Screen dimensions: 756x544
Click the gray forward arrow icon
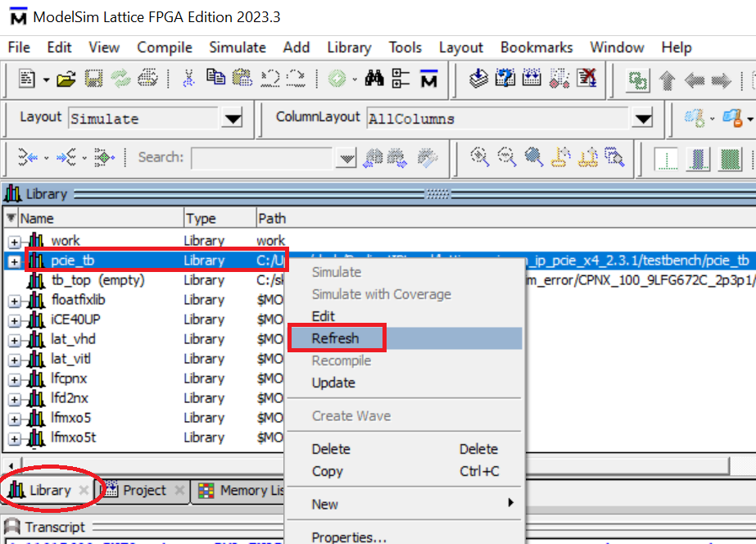(x=722, y=81)
